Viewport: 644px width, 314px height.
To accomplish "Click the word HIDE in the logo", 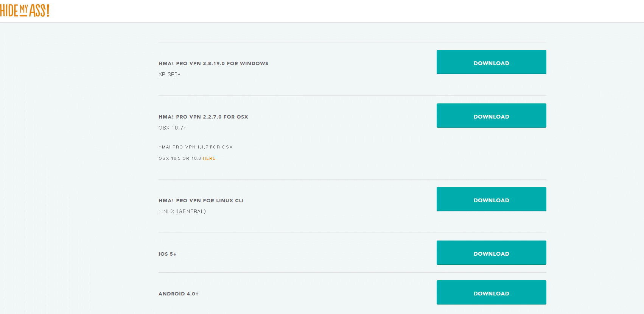I will click(x=9, y=11).
